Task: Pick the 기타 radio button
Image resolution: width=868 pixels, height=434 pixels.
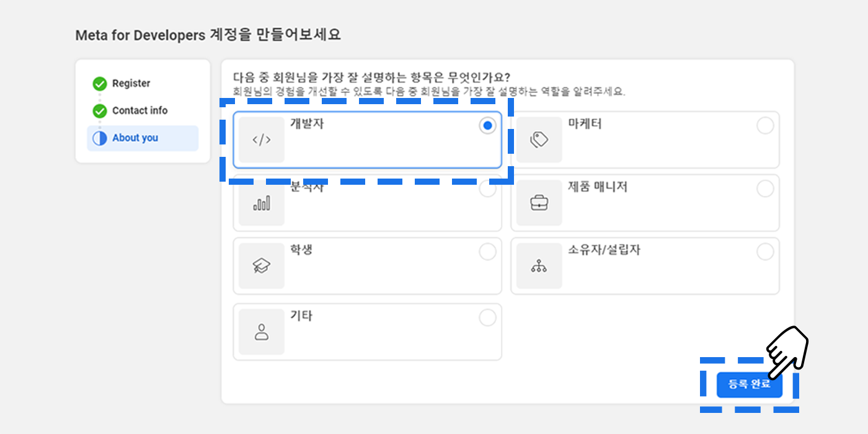Action: (487, 318)
